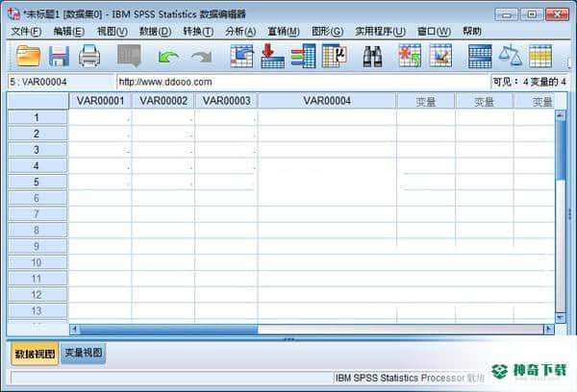Find using the binoculars icon
Image resolution: width=577 pixels, height=392 pixels.
click(372, 57)
